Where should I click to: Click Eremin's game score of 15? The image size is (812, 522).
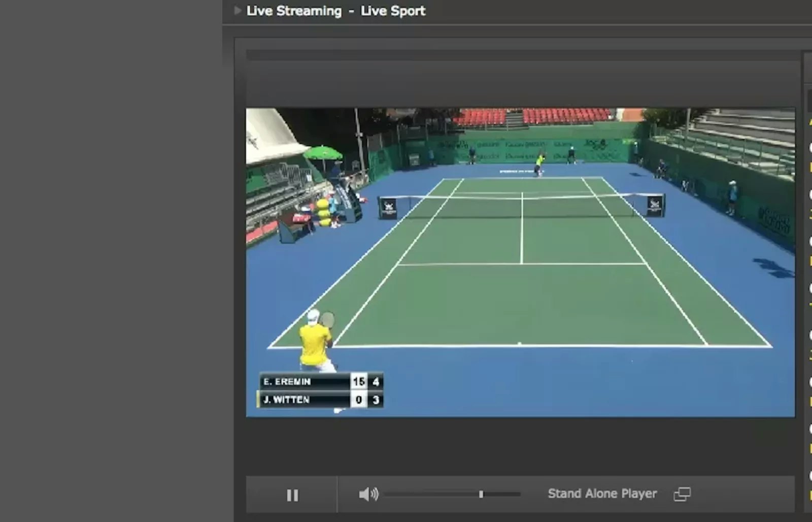(359, 381)
